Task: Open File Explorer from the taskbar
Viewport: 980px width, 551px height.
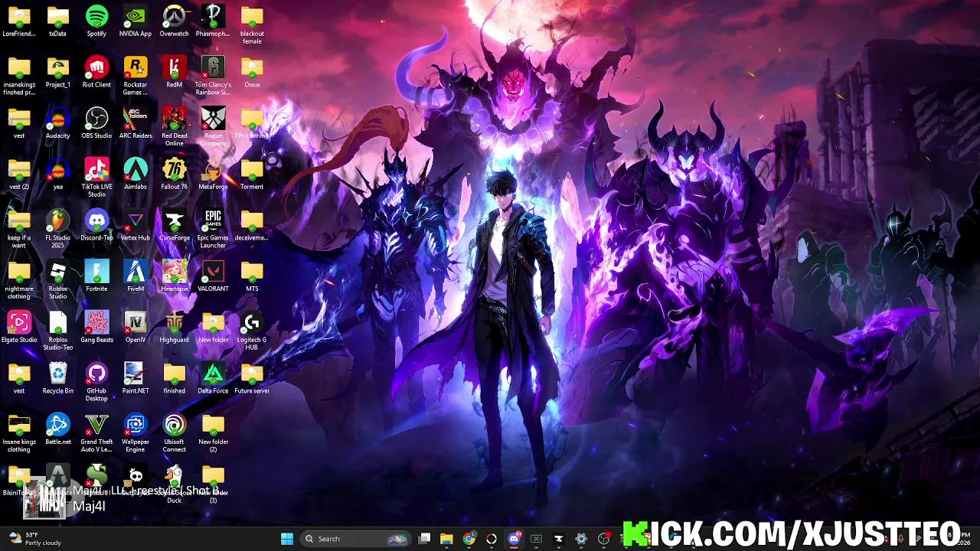Action: 447,539
